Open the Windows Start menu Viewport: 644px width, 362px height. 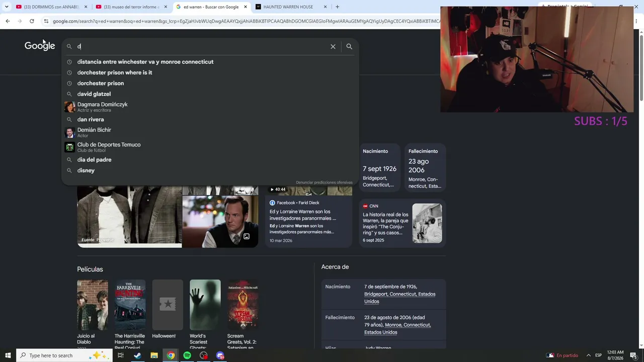pyautogui.click(x=8, y=355)
